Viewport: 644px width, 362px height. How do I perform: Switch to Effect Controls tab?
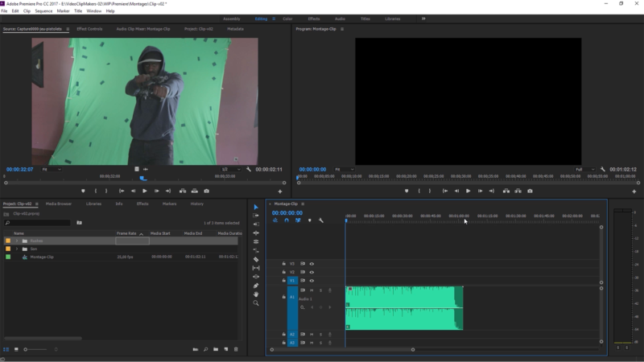click(89, 29)
